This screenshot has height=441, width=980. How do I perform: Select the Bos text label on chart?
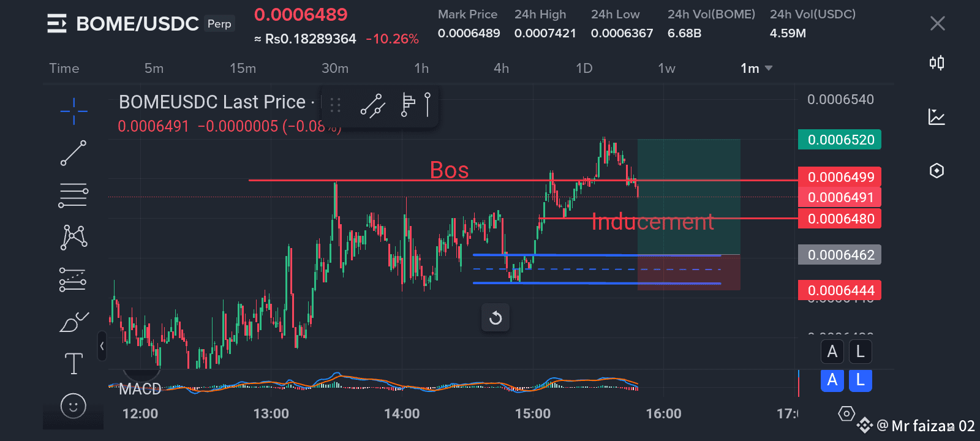(449, 170)
